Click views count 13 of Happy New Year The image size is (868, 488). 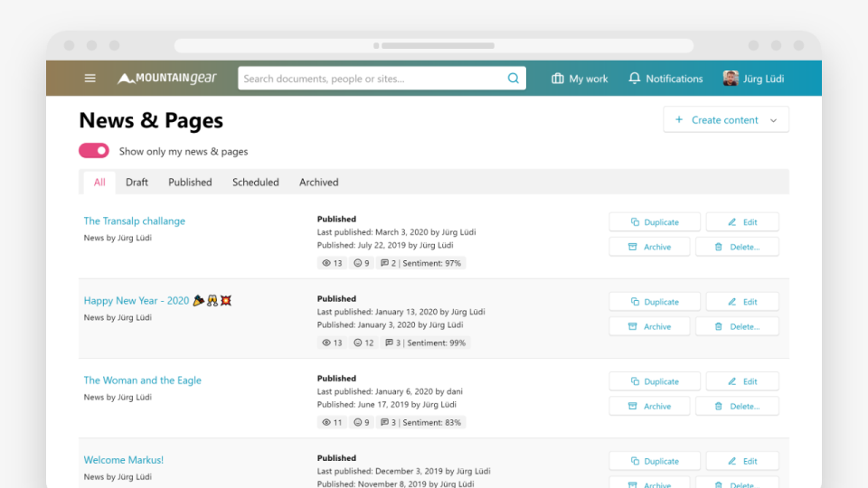coord(332,343)
